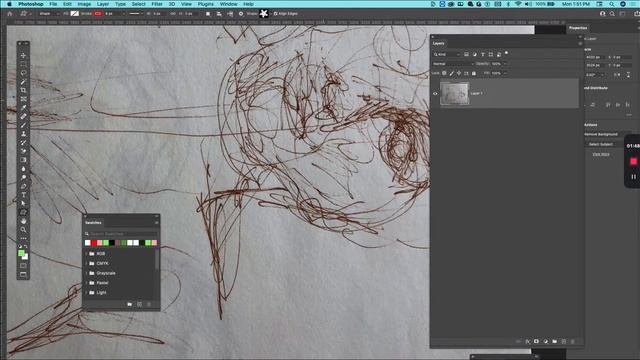Image resolution: width=640 pixels, height=360 pixels.
Task: Expand the Grayscale swatch folder
Action: coord(86,273)
